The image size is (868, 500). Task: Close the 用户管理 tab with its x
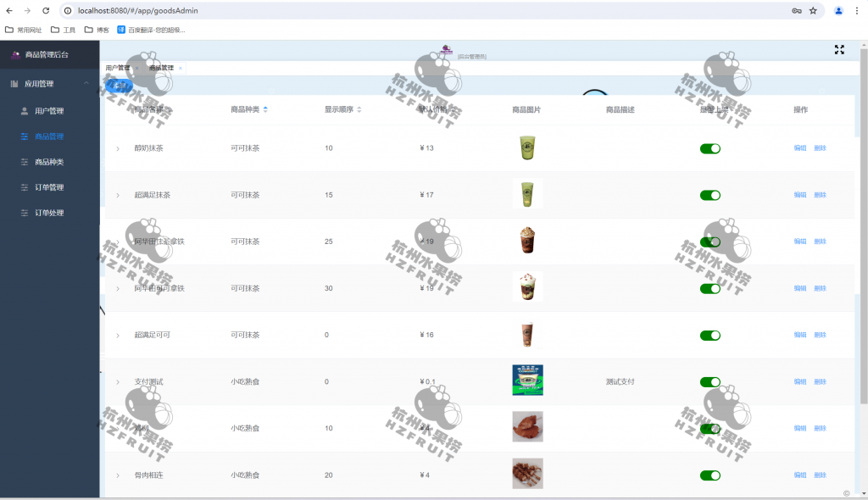[136, 68]
